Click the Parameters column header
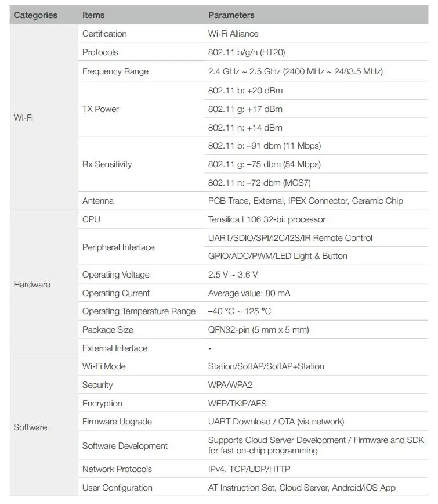438x504 pixels. [231, 15]
